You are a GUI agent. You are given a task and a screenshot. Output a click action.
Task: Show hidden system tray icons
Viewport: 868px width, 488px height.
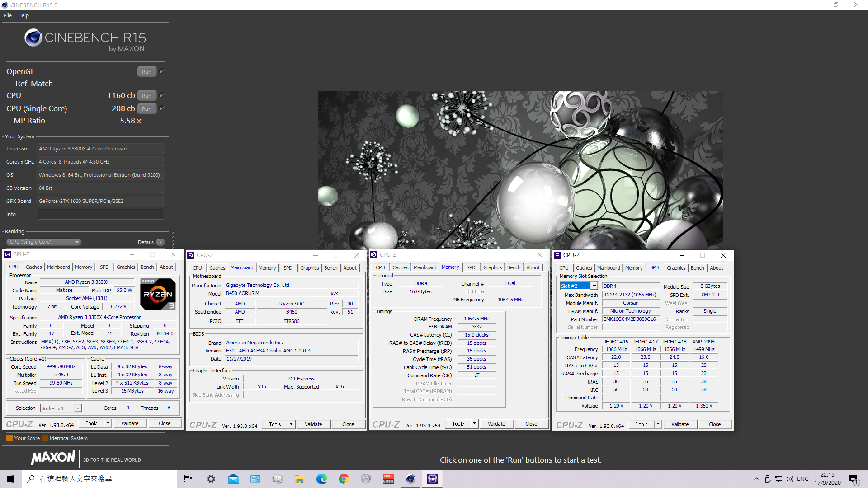tap(756, 479)
